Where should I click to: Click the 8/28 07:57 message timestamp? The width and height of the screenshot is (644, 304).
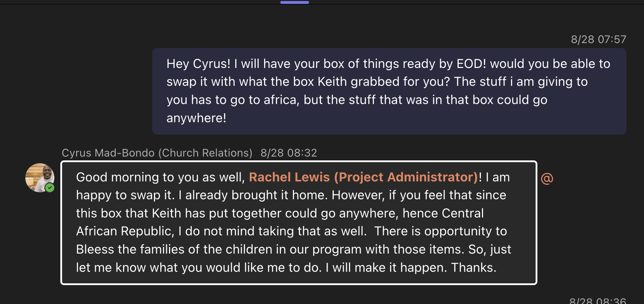click(x=598, y=40)
